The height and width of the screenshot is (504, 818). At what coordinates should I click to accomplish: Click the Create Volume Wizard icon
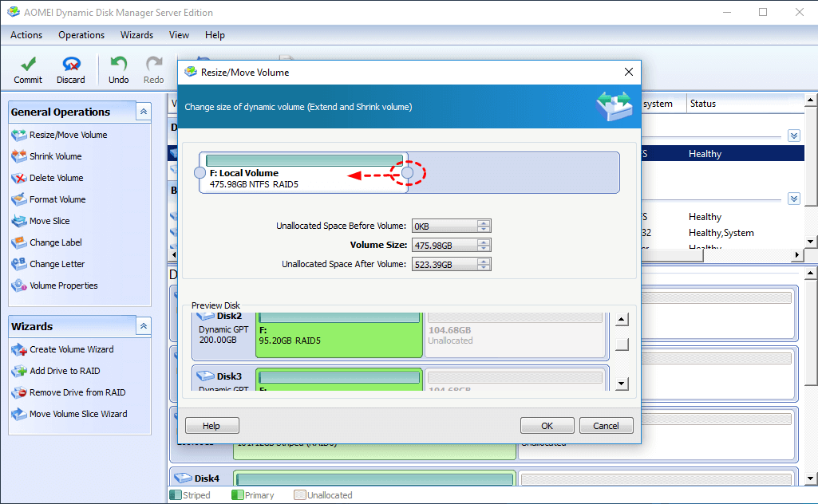coord(19,350)
